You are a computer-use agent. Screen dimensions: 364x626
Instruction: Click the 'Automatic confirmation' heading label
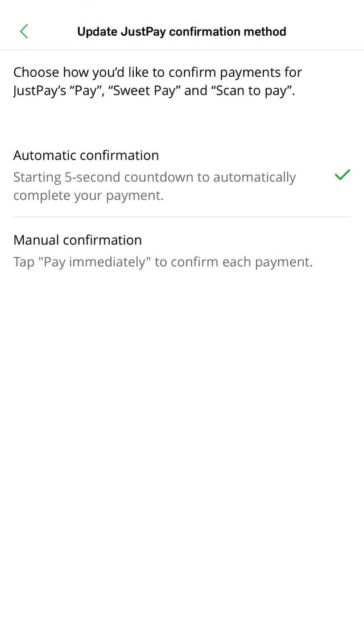[x=86, y=155]
